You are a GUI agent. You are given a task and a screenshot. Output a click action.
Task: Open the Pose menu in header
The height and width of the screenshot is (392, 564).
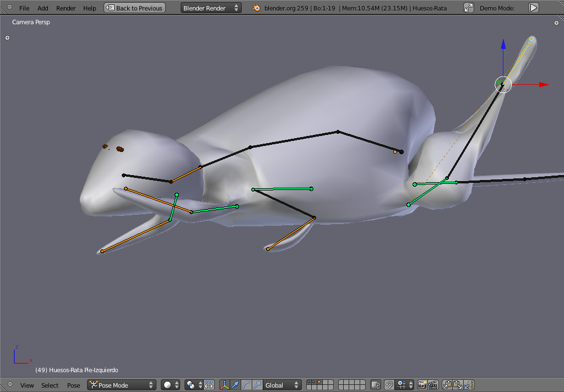point(73,385)
